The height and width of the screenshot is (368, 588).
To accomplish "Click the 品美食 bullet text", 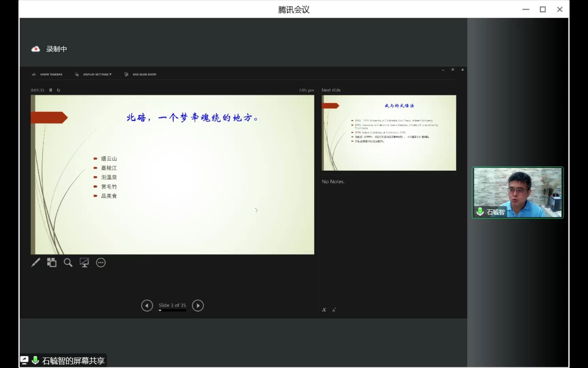I will coord(109,196).
